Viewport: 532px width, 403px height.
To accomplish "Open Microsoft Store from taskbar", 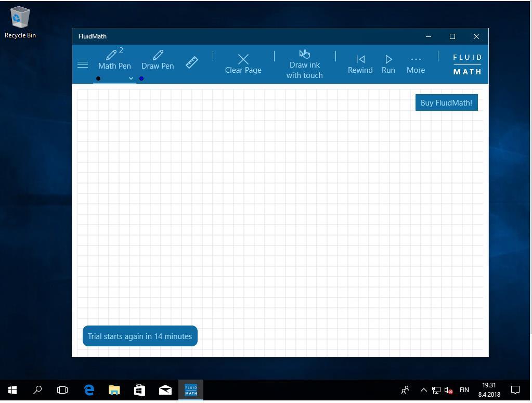I will 140,390.
